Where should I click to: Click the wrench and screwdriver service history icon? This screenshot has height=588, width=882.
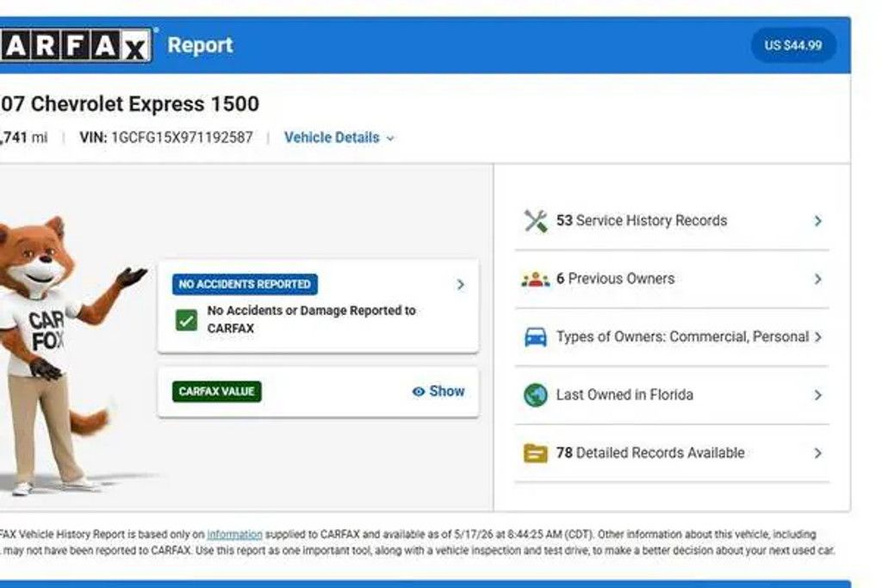(x=536, y=221)
